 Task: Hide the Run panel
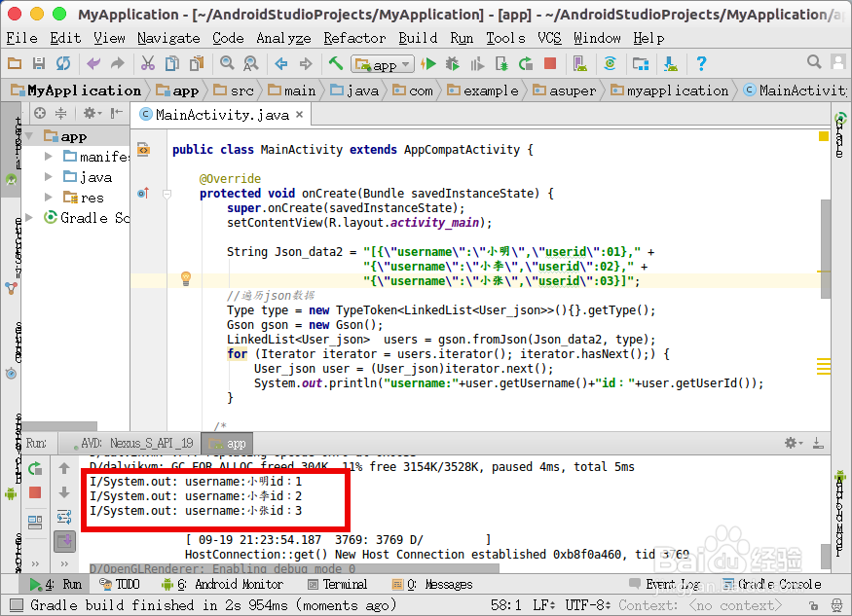tap(818, 443)
